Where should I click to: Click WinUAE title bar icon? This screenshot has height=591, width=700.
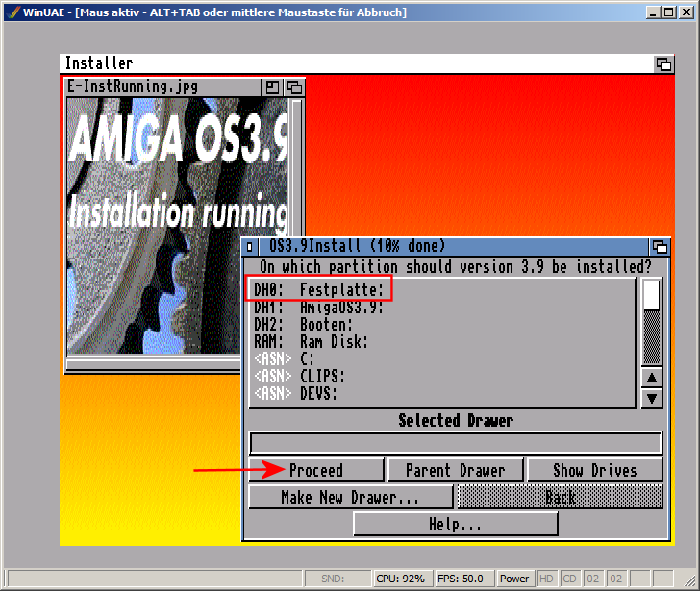(x=13, y=12)
